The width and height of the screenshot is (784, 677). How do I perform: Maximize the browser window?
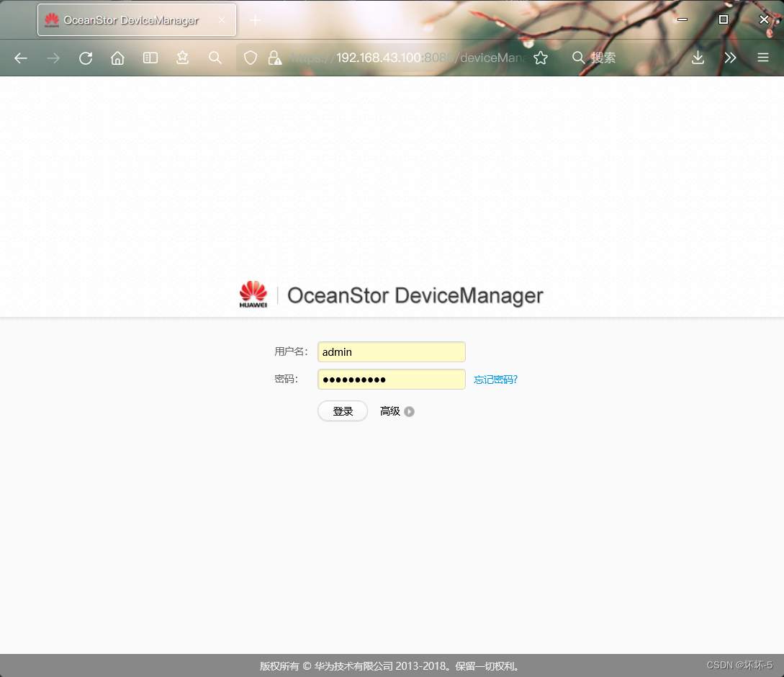tap(723, 19)
